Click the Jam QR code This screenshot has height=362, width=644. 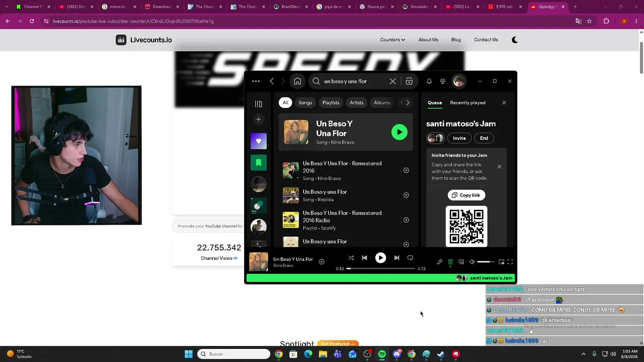[466, 226]
